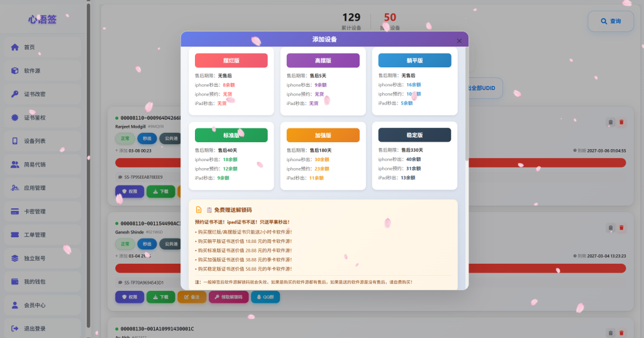Image resolution: width=644 pixels, height=338 pixels.
Task: Click the 卡密管理 card icon
Action: tap(15, 211)
